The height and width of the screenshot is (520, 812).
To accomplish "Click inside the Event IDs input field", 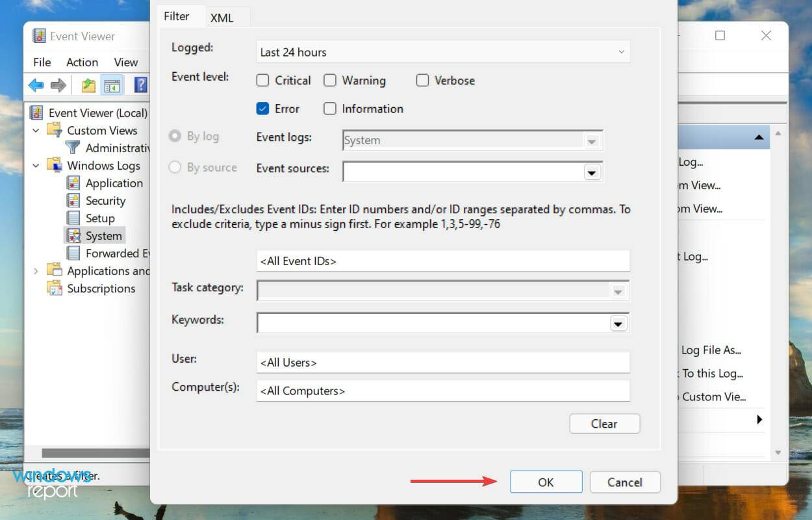I will click(x=442, y=260).
